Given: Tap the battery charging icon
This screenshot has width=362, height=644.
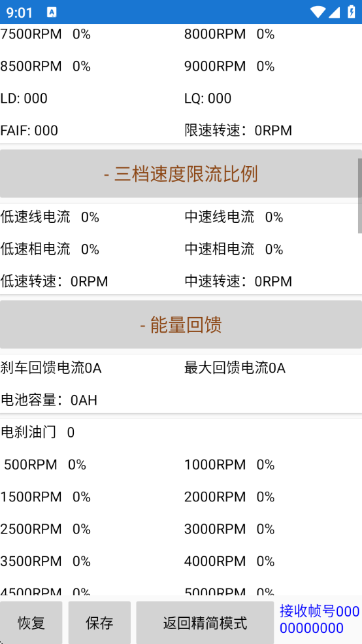Looking at the screenshot, I should coord(352,12).
